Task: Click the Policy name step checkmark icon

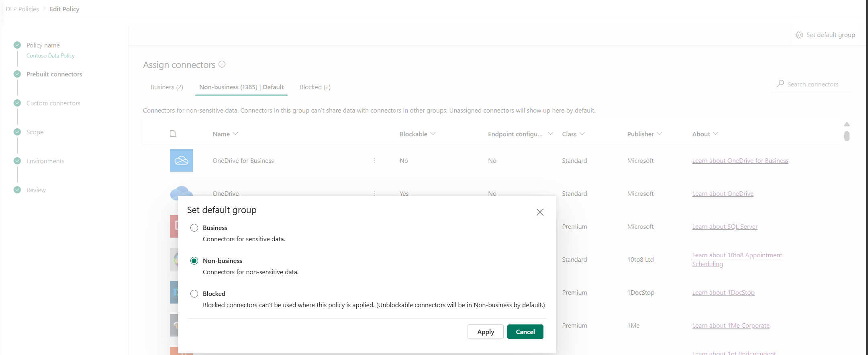Action: 17,45
